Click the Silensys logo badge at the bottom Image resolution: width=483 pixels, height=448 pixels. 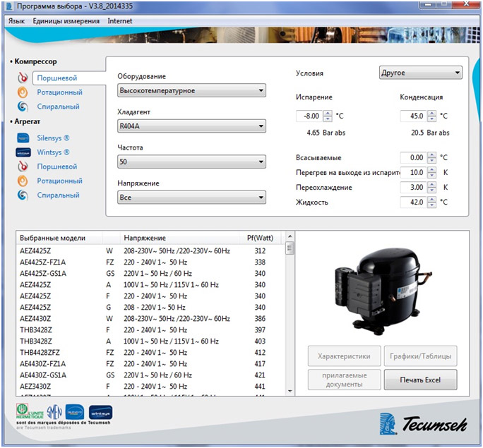(75, 412)
